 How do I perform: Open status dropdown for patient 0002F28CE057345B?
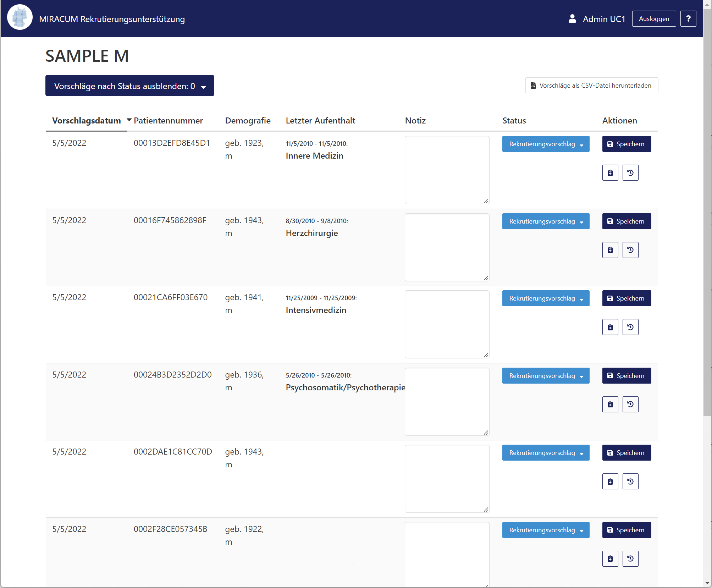click(x=546, y=530)
